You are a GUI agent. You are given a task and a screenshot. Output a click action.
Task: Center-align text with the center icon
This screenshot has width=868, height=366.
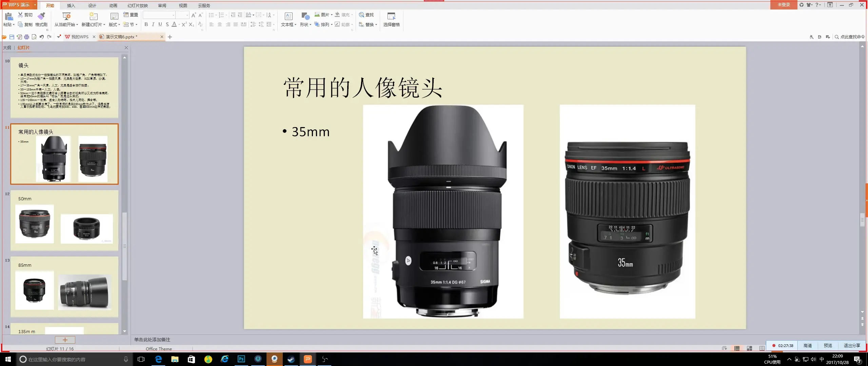pos(220,24)
